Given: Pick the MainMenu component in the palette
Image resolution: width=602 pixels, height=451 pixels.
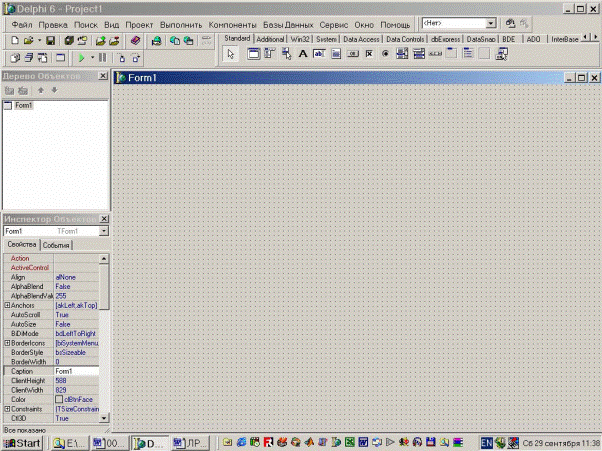Looking at the screenshot, I should click(x=270, y=54).
